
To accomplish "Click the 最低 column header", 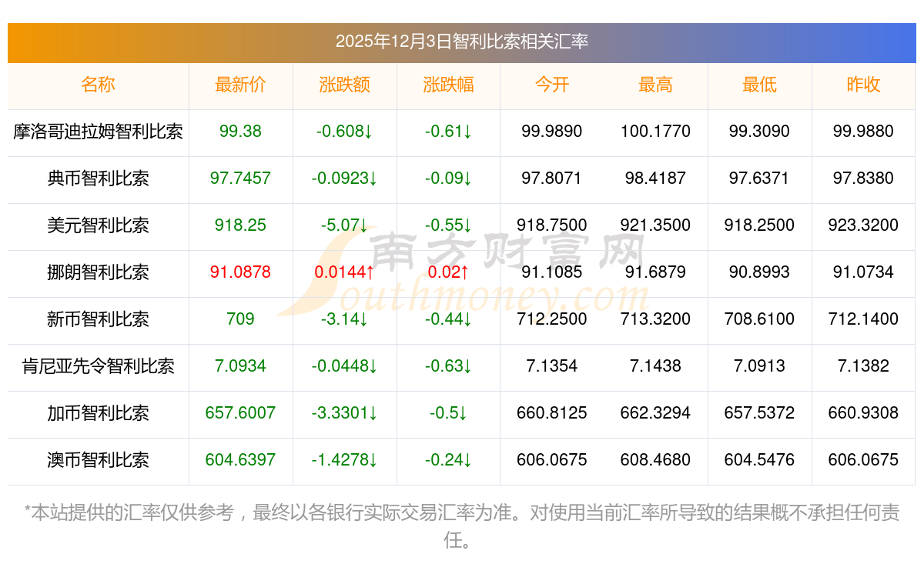I will (759, 85).
